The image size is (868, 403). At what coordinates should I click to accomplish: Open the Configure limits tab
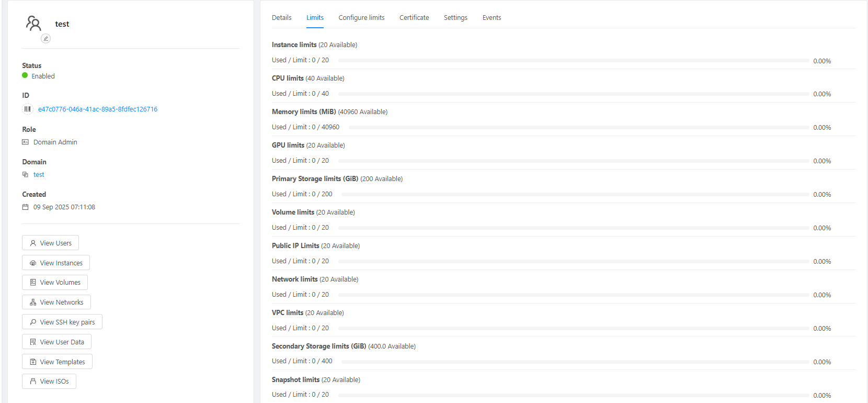click(x=361, y=18)
